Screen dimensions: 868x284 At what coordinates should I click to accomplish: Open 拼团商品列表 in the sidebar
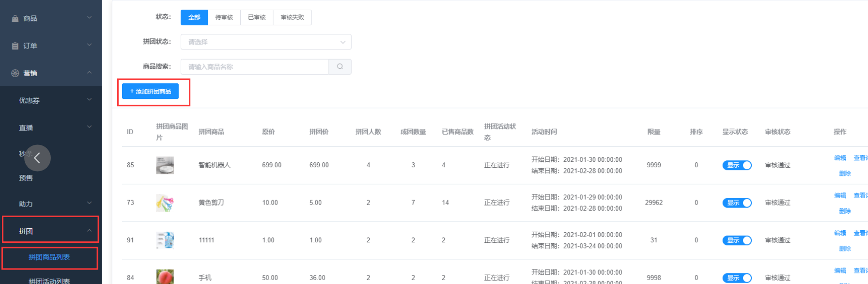click(49, 257)
